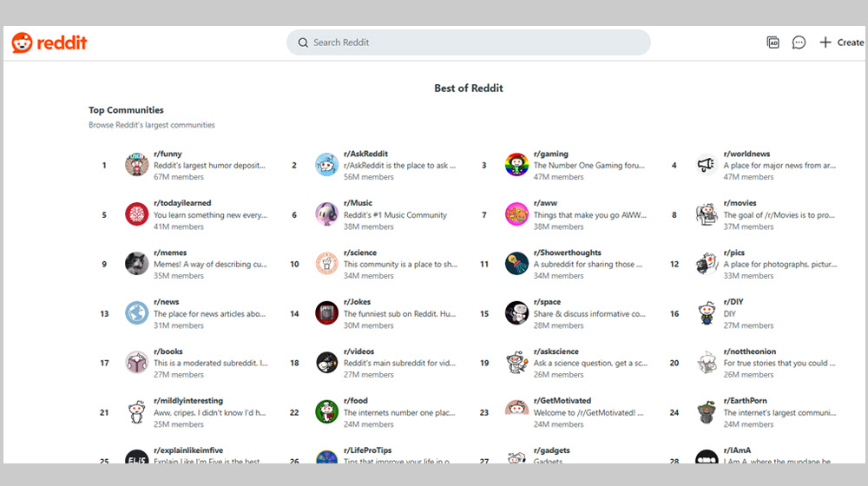This screenshot has width=868, height=486.
Task: Open the r/nottheonion community avatar
Action: tap(707, 363)
